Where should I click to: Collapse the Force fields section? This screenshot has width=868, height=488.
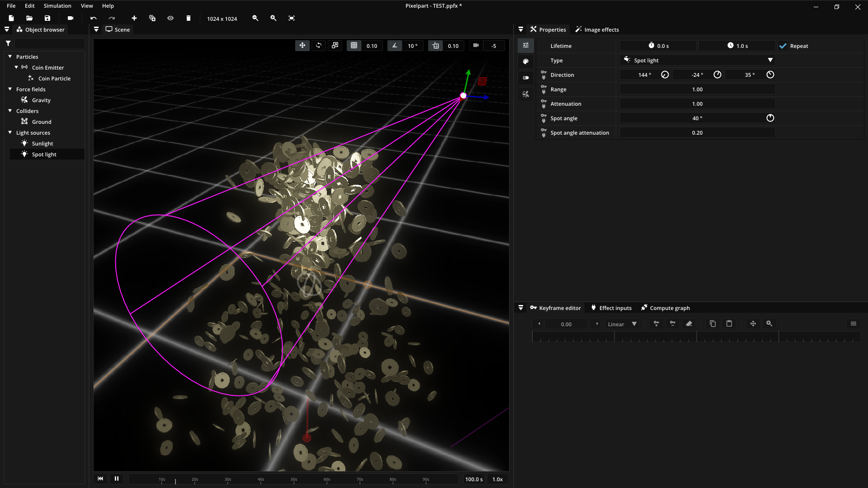(10, 89)
